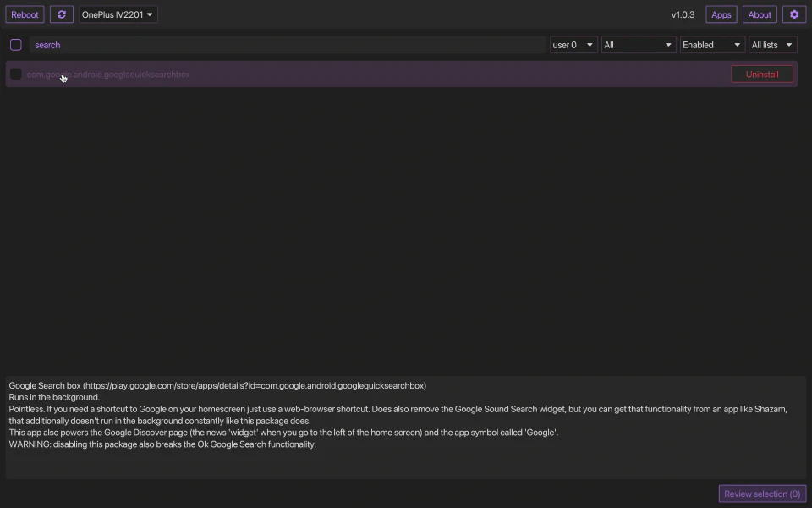812x508 pixels.
Task: Open settings via the gear icon
Action: (x=793, y=14)
